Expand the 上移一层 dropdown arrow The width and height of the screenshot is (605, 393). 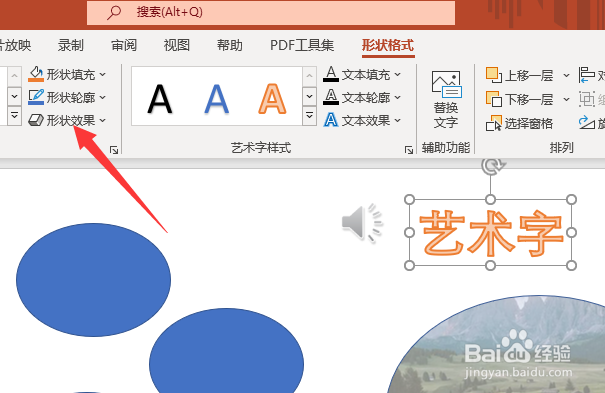tap(566, 75)
